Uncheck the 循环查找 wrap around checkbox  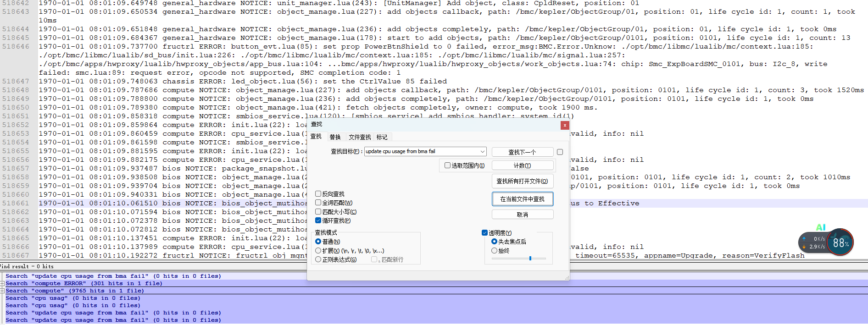[x=318, y=220]
